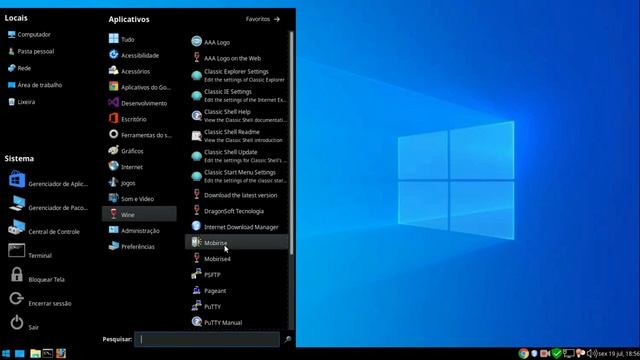The image size is (640, 360).
Task: Launch PSFTP
Action: click(237, 274)
